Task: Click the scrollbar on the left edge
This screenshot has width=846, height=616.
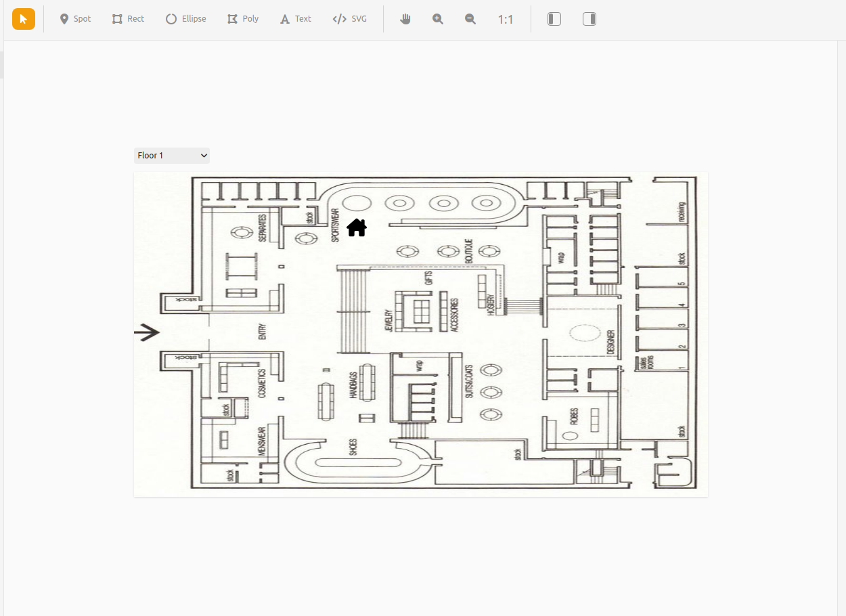Action: click(2, 65)
